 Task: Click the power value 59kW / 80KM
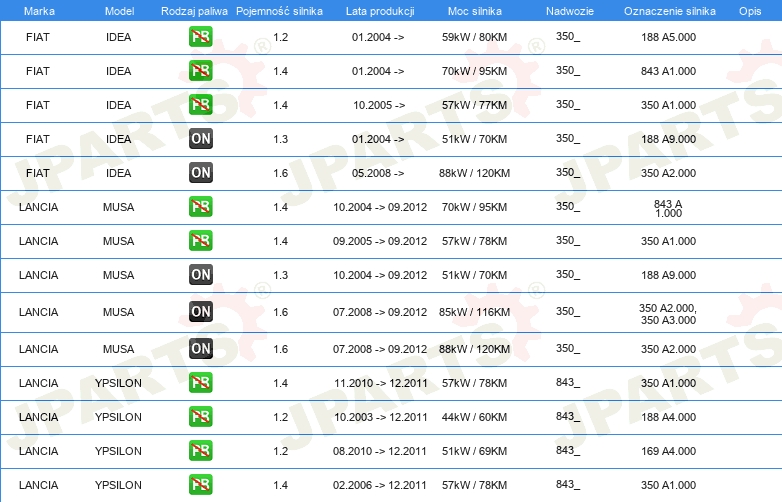click(474, 37)
